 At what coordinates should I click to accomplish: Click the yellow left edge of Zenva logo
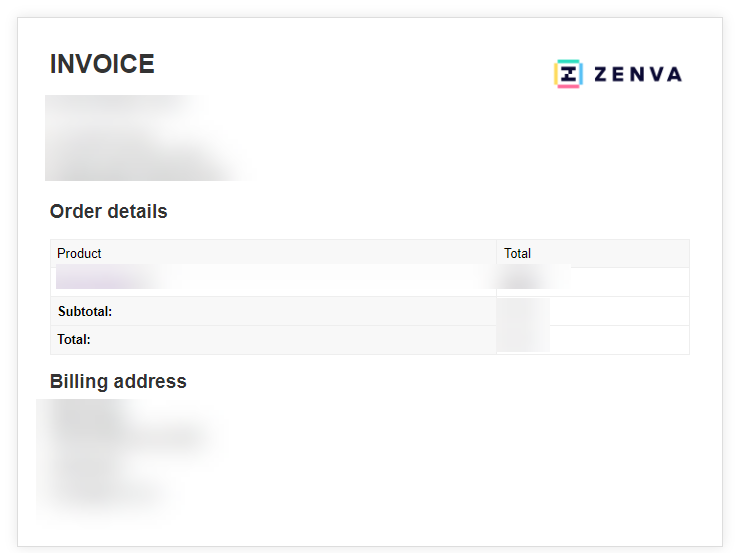(556, 75)
